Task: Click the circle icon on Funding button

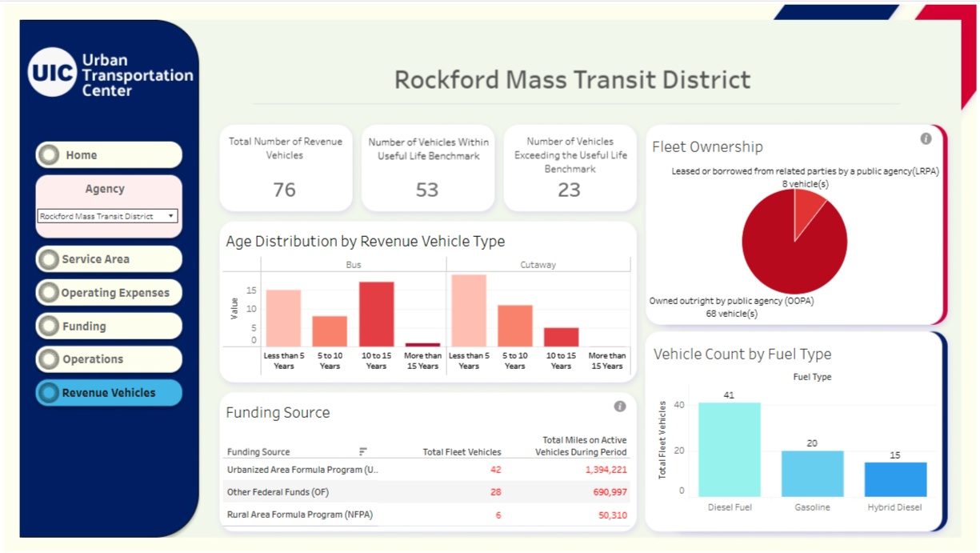Action: coord(50,327)
